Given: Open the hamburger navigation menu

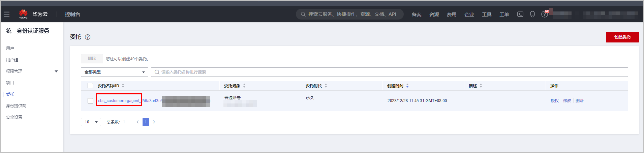Looking at the screenshot, I should (x=7, y=14).
